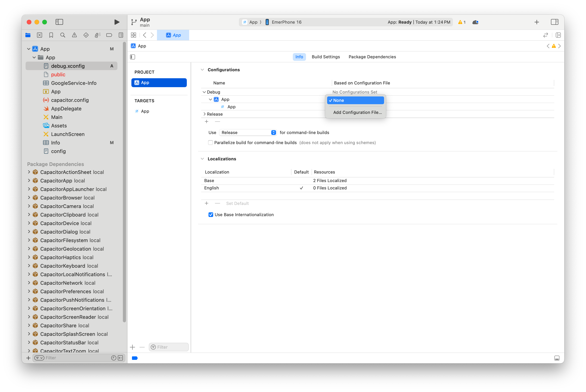586x392 pixels.
Task: Switch to the Build Settings tab
Action: click(x=326, y=57)
